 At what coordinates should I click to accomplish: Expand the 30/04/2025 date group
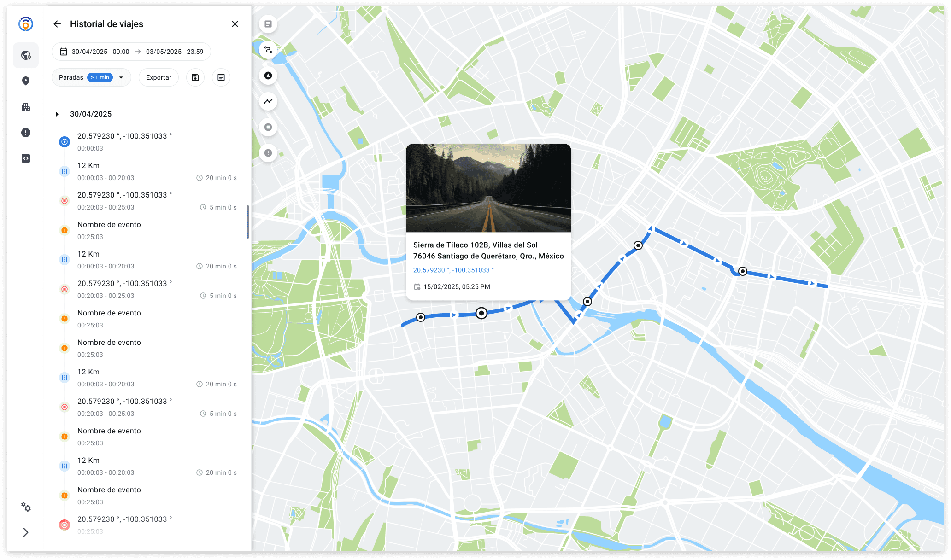(57, 114)
